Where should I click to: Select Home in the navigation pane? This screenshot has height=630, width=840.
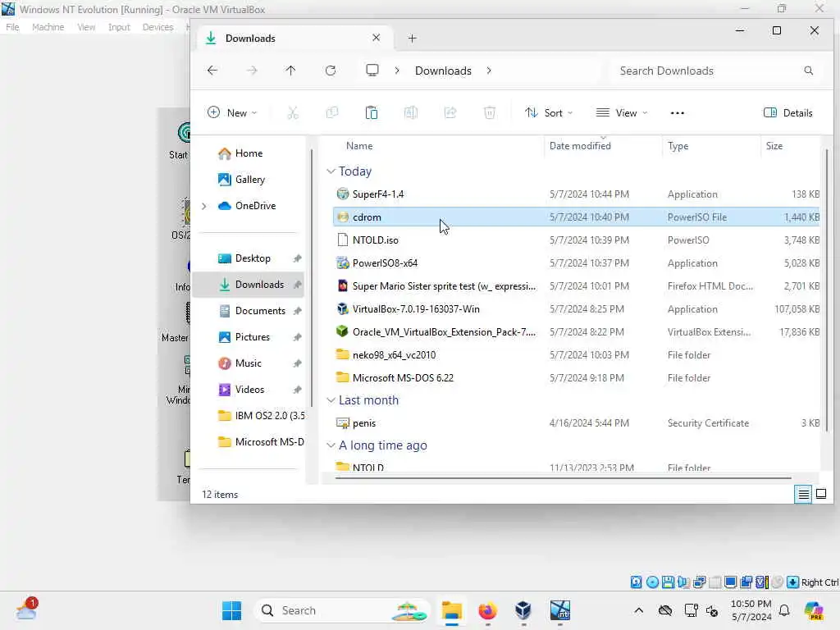coord(249,153)
